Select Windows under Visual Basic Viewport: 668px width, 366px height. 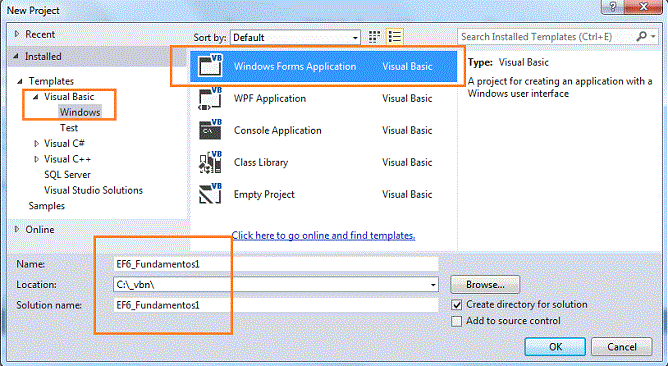coord(80,112)
